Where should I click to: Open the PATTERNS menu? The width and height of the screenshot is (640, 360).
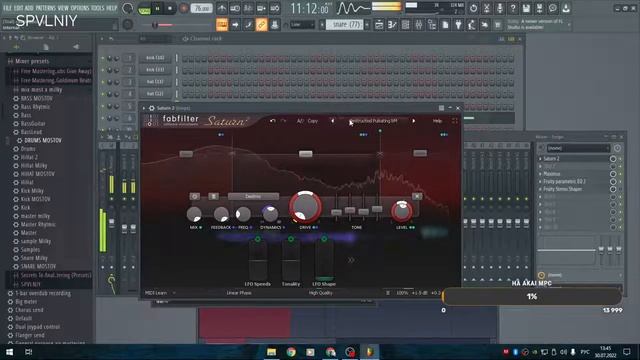(45, 8)
